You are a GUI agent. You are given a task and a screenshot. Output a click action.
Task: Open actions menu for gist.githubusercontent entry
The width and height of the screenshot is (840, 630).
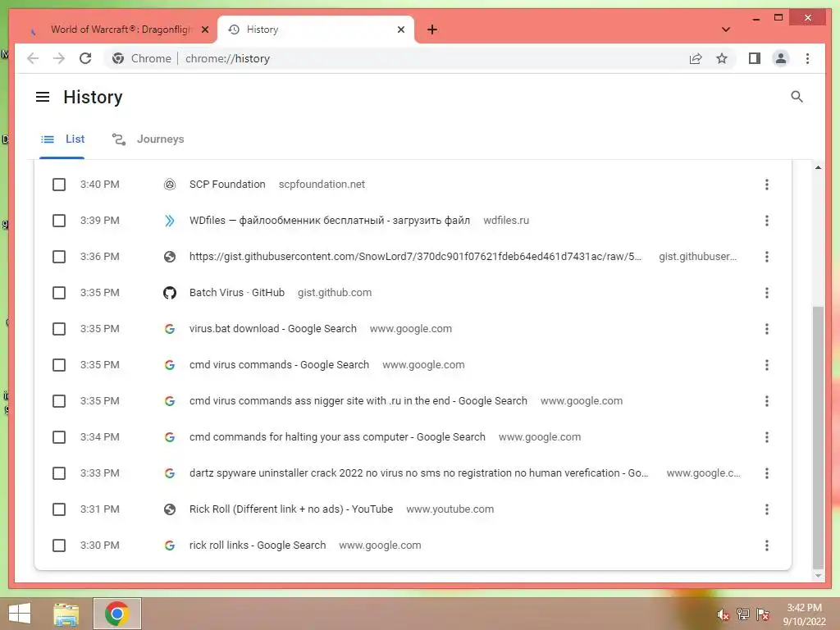point(767,257)
